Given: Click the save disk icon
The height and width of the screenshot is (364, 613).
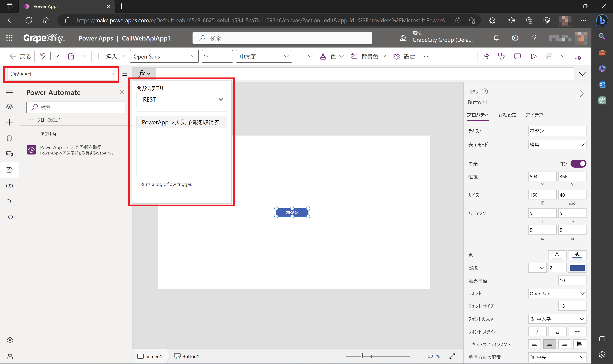Looking at the screenshot, I should pos(549,56).
